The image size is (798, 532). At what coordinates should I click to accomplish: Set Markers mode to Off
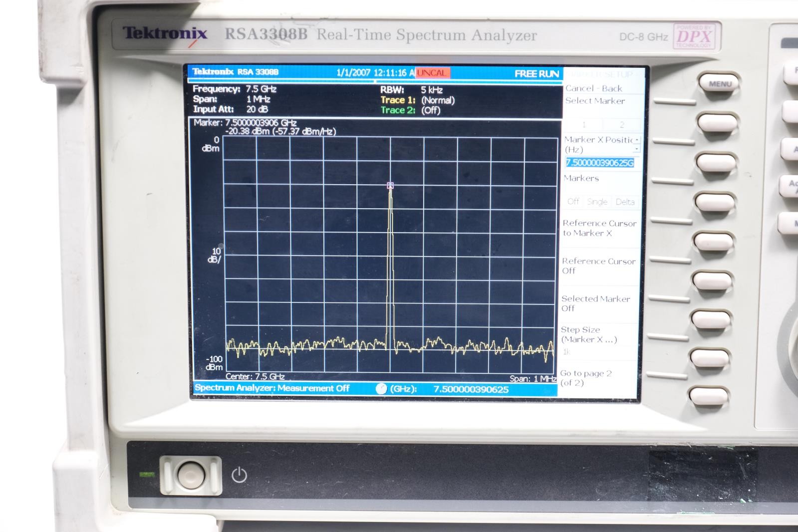pyautogui.click(x=573, y=202)
